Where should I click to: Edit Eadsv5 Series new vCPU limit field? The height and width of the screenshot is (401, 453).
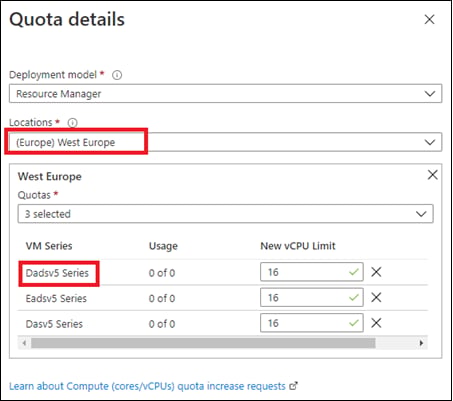(312, 297)
